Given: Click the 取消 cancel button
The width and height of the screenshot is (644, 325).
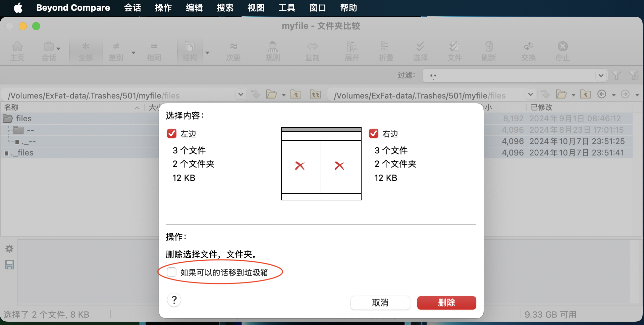Looking at the screenshot, I should pyautogui.click(x=380, y=303).
